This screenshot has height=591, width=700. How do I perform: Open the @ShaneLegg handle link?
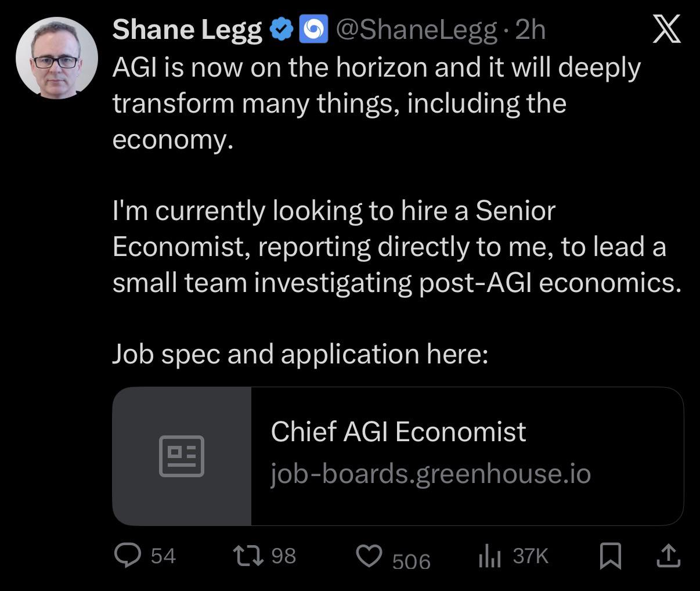(416, 30)
